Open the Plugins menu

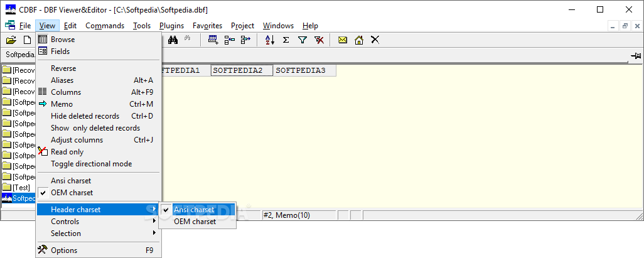(x=172, y=26)
